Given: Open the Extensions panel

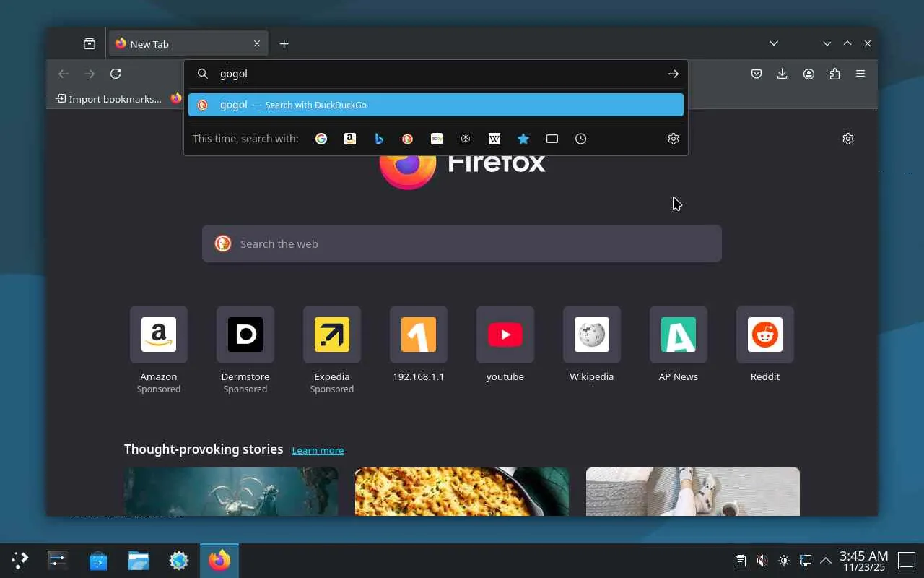Looking at the screenshot, I should pyautogui.click(x=834, y=74).
